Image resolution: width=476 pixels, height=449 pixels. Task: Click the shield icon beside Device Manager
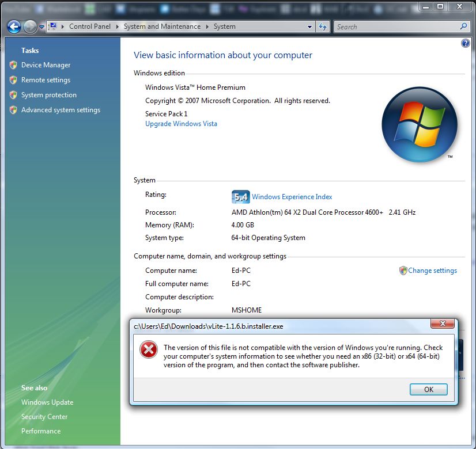click(x=13, y=65)
